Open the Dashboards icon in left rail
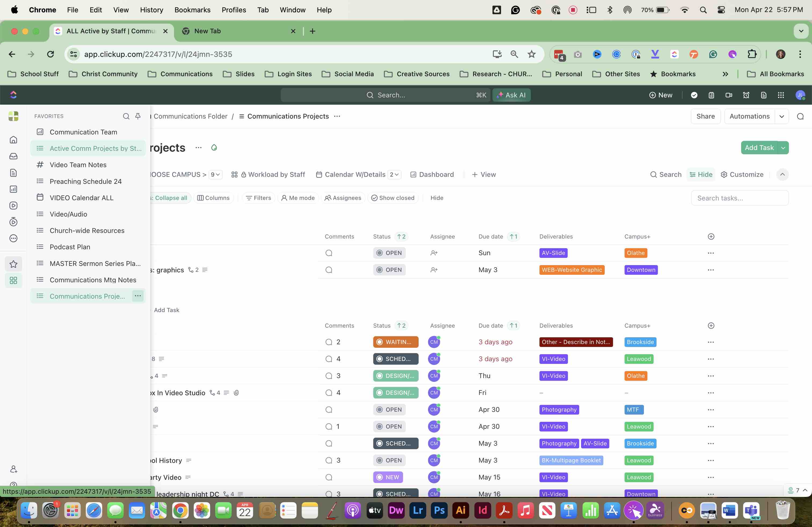812x527 pixels. pos(13,189)
